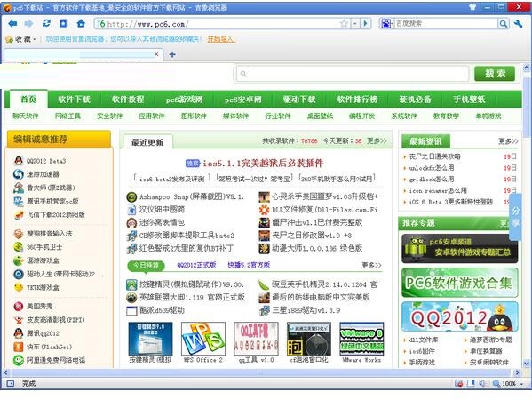Click the 桌面壁纸 category link
Viewport: 532px width, 400px height.
(x=320, y=116)
